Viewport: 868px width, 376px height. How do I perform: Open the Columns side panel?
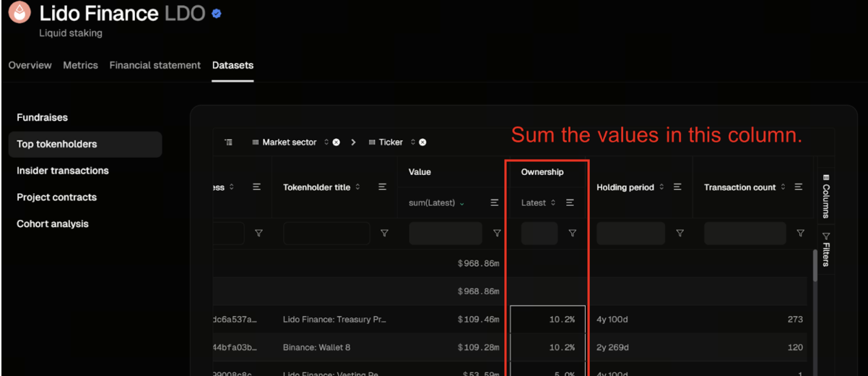pyautogui.click(x=826, y=195)
